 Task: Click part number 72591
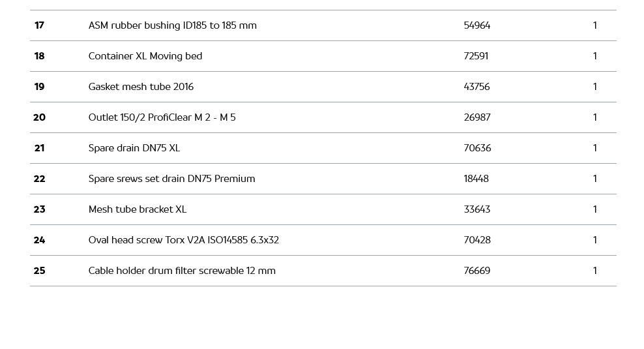[x=476, y=56]
